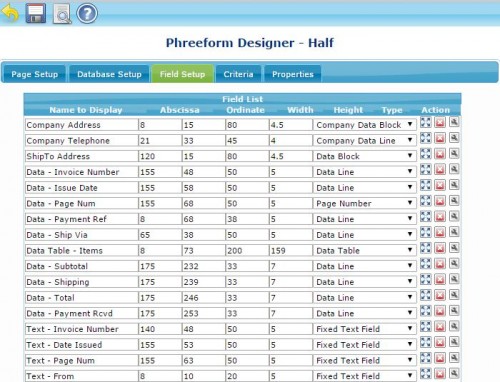Edit abscissa value 65 for Data - Ship Via
This screenshot has height=382, width=500.
(160, 235)
